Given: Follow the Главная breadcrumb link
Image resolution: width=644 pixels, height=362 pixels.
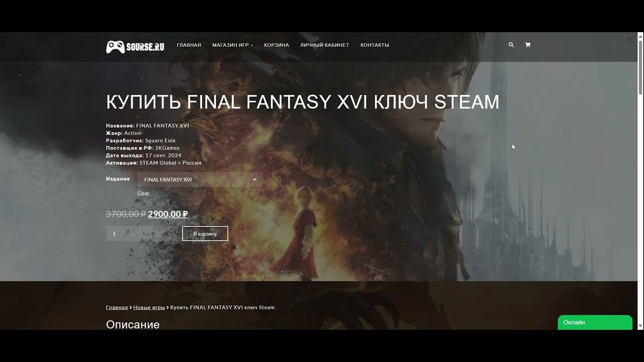Looking at the screenshot, I should (117, 307).
